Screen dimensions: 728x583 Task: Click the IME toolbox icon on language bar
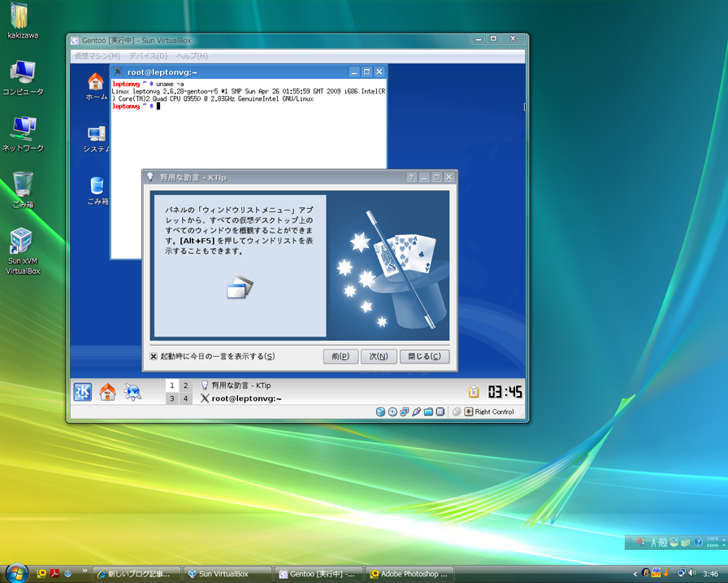pos(687,542)
